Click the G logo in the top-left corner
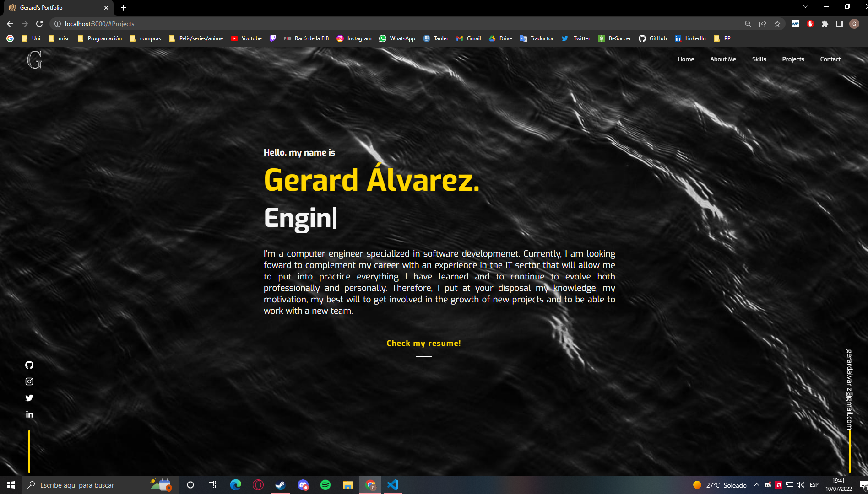This screenshot has width=868, height=494. point(34,60)
